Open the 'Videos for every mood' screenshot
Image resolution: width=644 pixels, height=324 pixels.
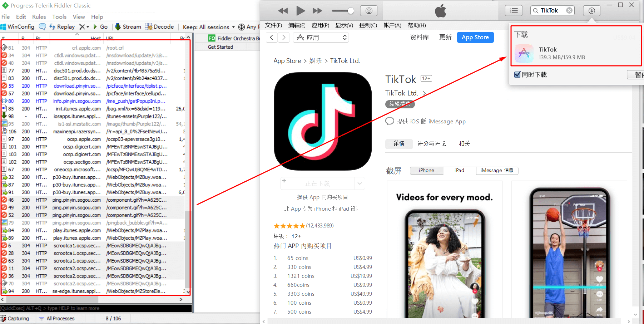(x=445, y=249)
